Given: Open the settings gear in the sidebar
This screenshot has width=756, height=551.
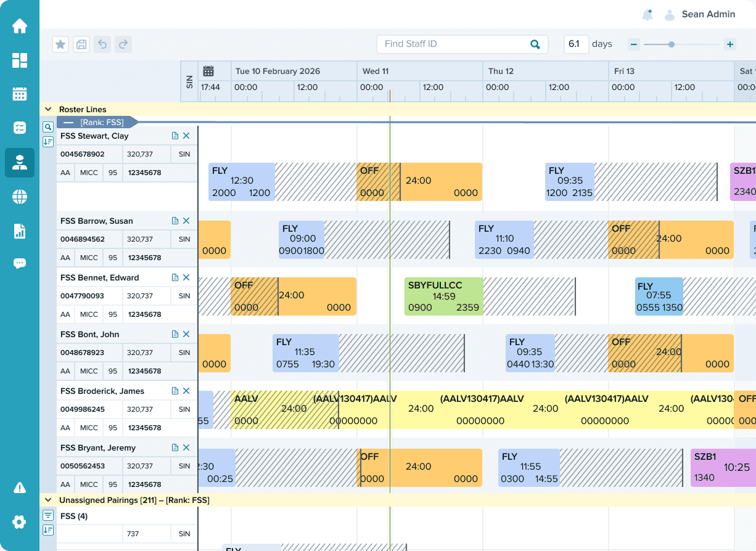Looking at the screenshot, I should pos(20,522).
